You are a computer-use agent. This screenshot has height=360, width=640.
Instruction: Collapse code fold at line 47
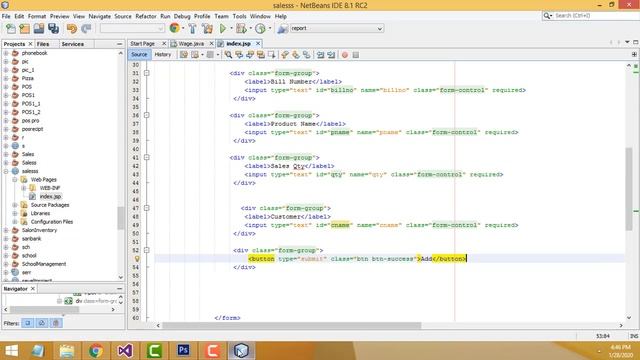(x=147, y=208)
